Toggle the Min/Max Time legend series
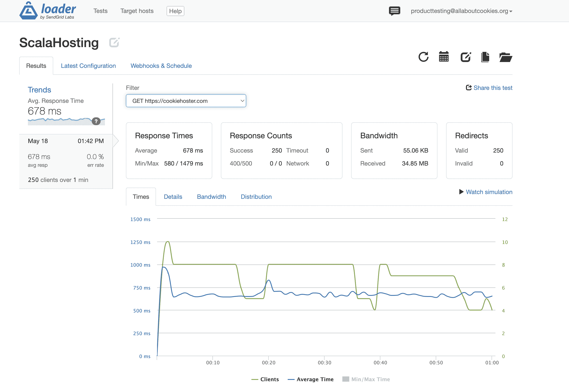The image size is (569, 392). [366, 379]
